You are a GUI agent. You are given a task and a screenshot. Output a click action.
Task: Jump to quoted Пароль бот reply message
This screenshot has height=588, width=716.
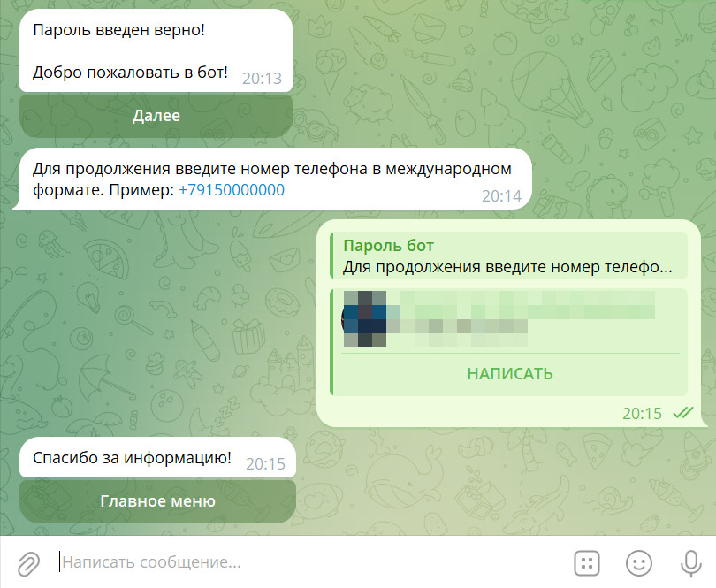(508, 256)
